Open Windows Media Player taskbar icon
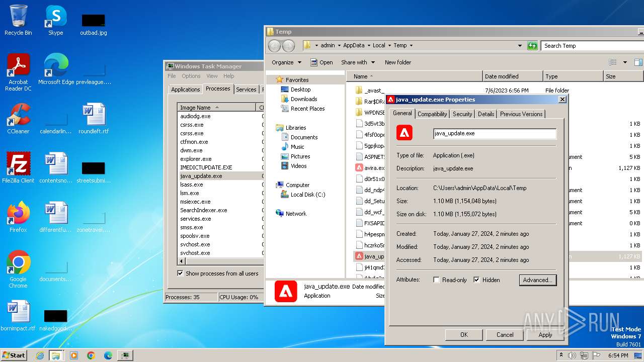This screenshot has width=644, height=362. pyautogui.click(x=74, y=355)
